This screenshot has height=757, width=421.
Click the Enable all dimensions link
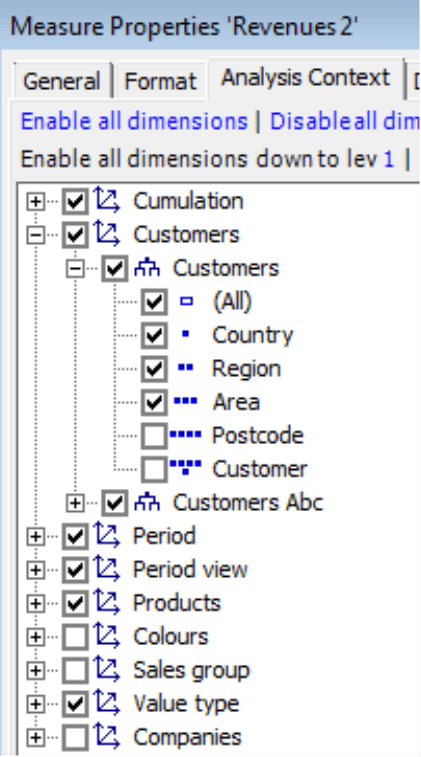coord(134,121)
